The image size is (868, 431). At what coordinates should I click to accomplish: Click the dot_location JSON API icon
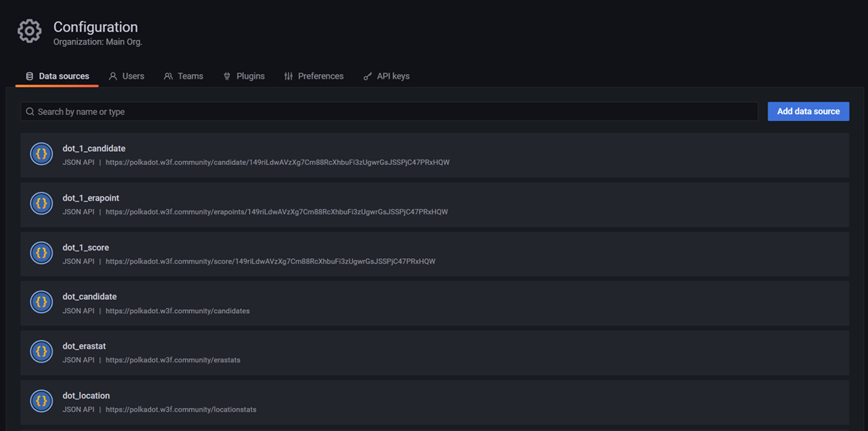(x=42, y=401)
